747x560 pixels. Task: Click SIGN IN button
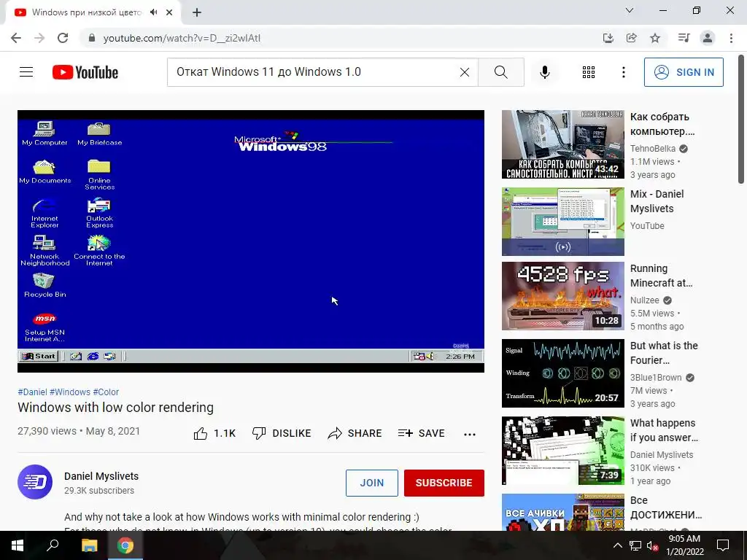(683, 72)
